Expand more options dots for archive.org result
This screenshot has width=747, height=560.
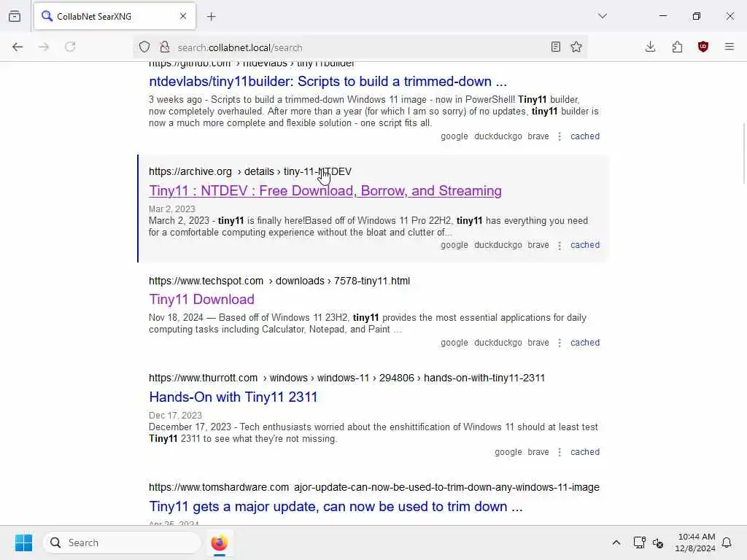tap(560, 245)
